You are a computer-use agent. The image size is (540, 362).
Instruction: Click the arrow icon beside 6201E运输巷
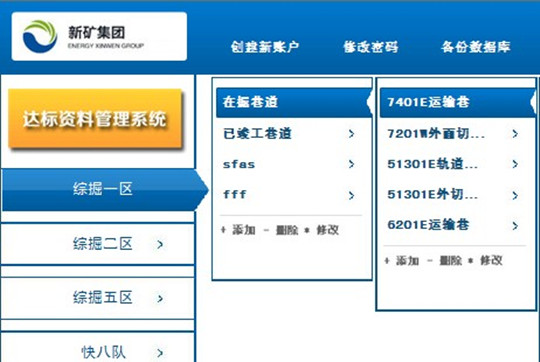515,226
